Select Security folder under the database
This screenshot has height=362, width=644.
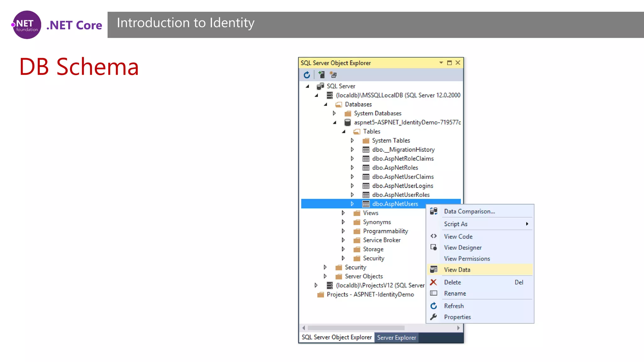374,258
